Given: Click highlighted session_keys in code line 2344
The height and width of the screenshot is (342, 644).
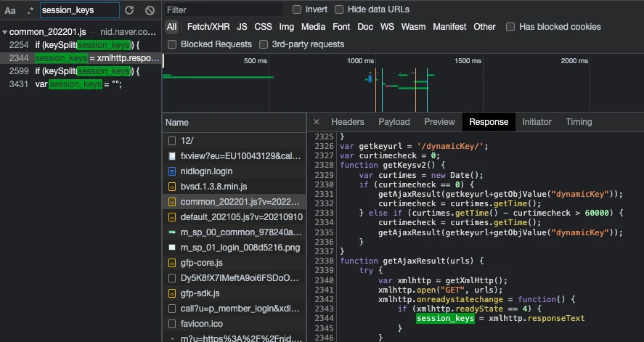Looking at the screenshot, I should [x=445, y=318].
